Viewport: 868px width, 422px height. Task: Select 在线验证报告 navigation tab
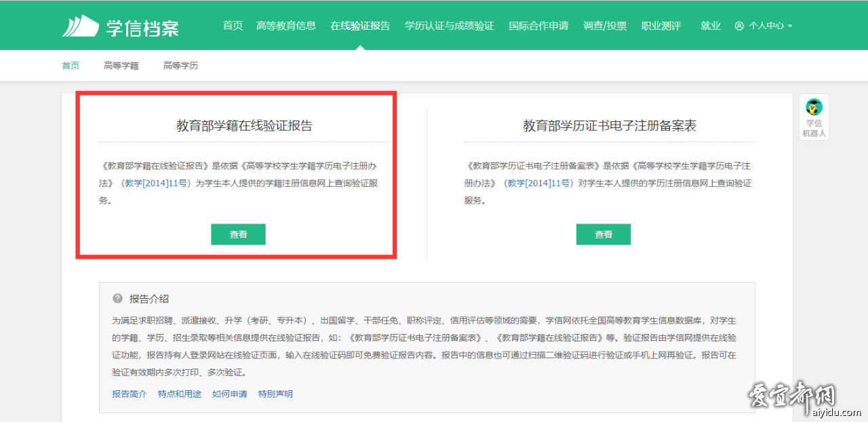pyautogui.click(x=360, y=26)
